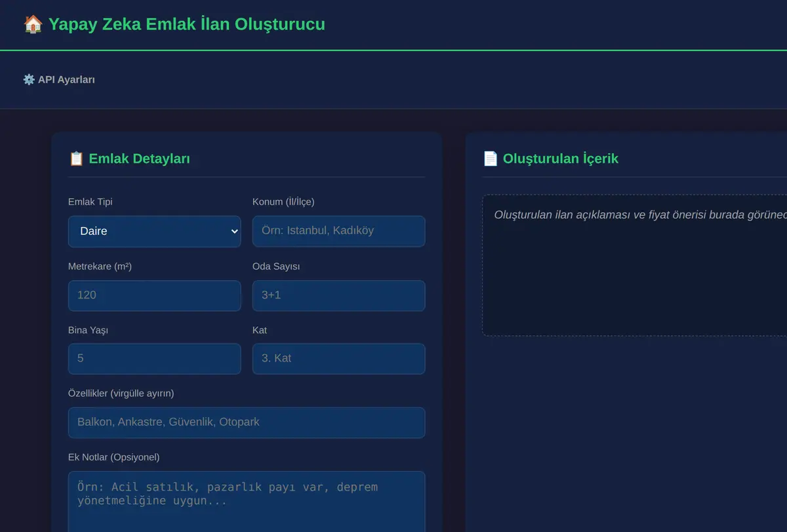Focus the Konum (İl/İlçe) input field
Image resolution: width=787 pixels, height=532 pixels.
(338, 232)
